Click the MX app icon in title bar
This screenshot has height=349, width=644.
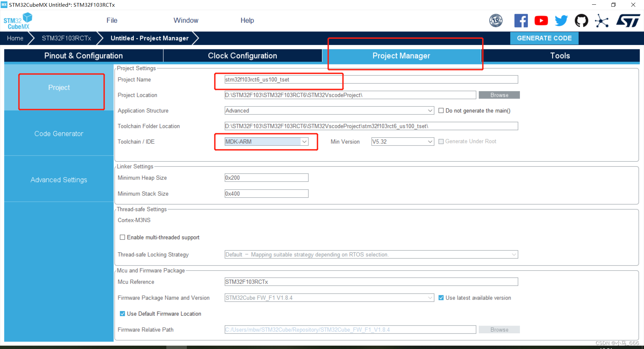[x=4, y=5]
